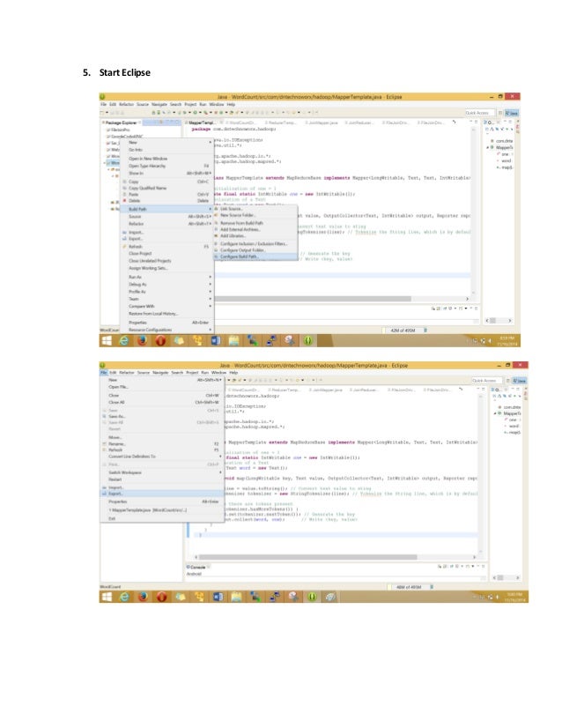The height and width of the screenshot is (728, 562).
Task: Click the red Delete icon in context menu
Action: pyautogui.click(x=124, y=201)
